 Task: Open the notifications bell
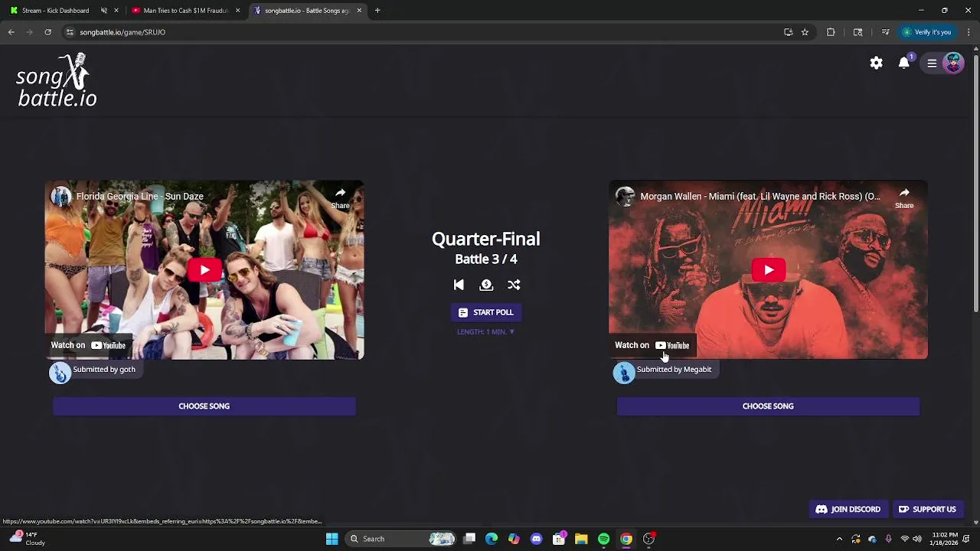click(904, 63)
